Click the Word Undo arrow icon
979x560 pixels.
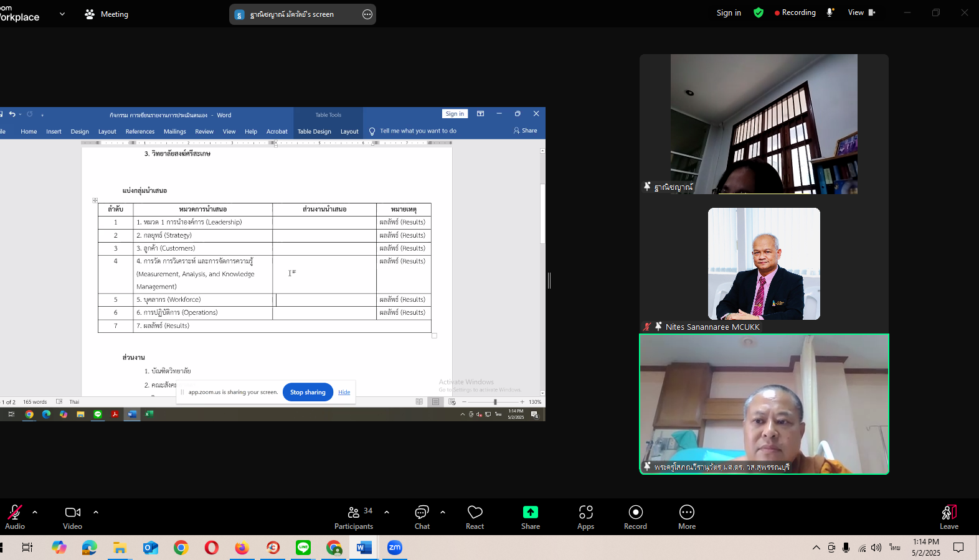(x=12, y=114)
